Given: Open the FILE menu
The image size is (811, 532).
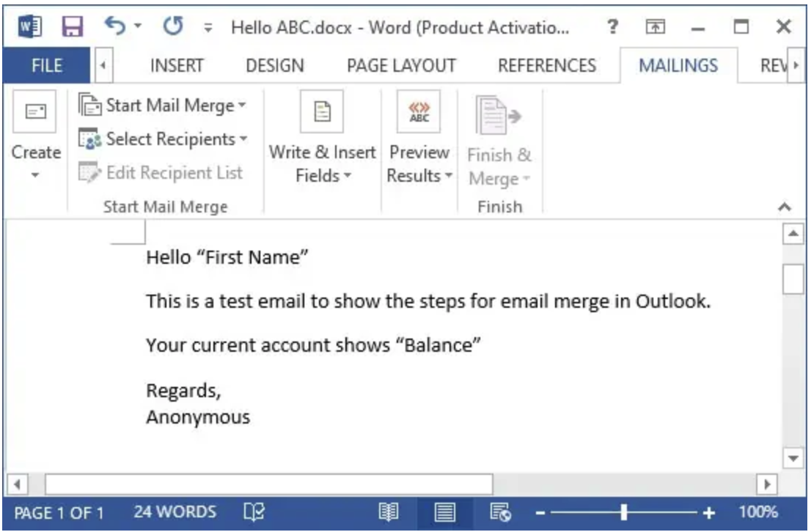Looking at the screenshot, I should tap(47, 64).
